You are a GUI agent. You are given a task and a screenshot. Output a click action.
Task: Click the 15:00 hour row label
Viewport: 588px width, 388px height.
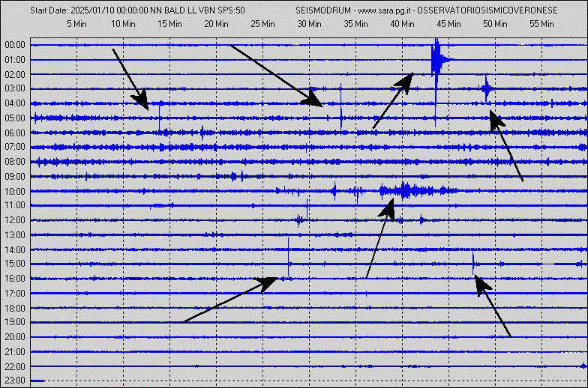[x=15, y=264]
